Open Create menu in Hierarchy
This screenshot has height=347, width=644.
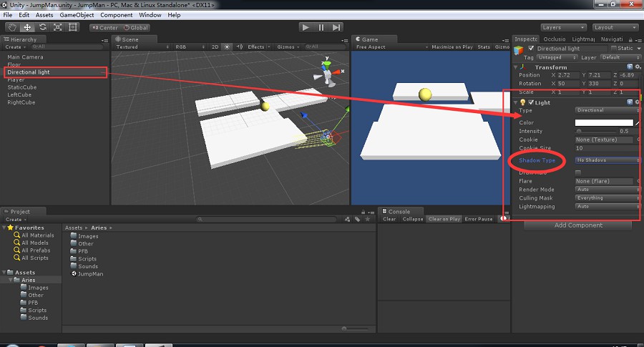tap(16, 47)
